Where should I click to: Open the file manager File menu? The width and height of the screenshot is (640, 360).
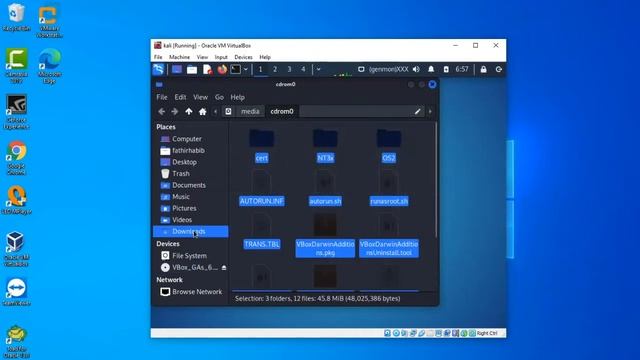point(162,97)
